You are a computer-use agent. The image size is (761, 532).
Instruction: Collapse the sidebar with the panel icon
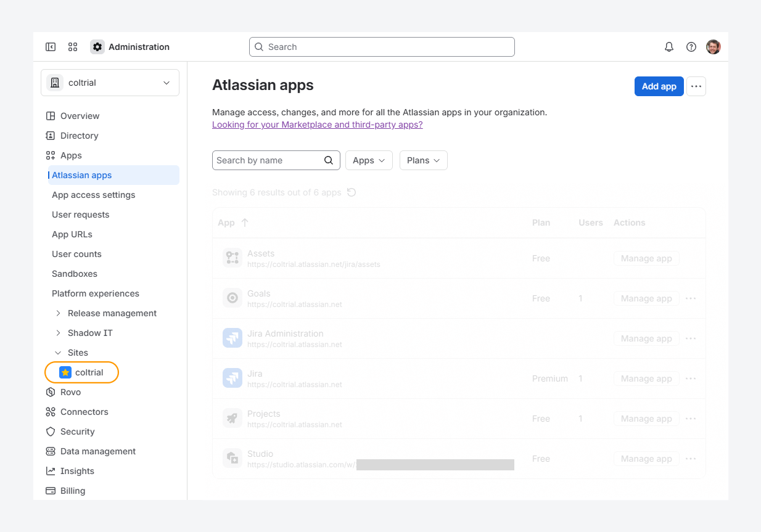pos(51,47)
